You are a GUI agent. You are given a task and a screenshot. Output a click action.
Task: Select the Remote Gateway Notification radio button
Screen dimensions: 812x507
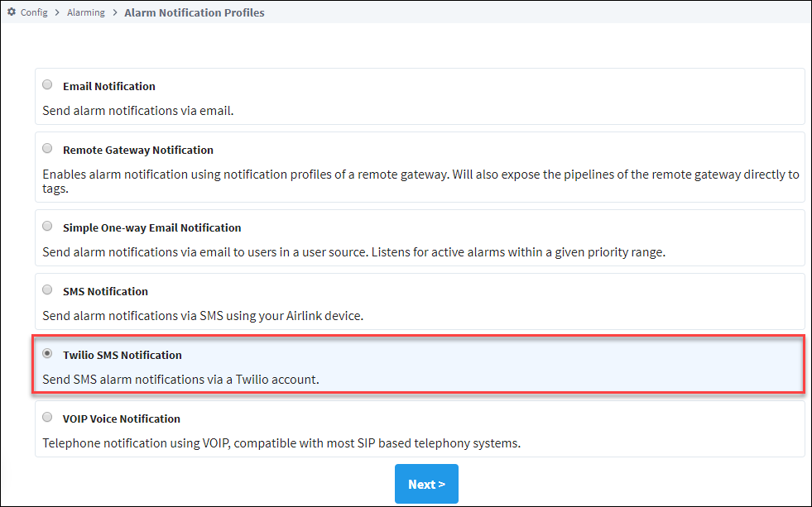coord(47,149)
